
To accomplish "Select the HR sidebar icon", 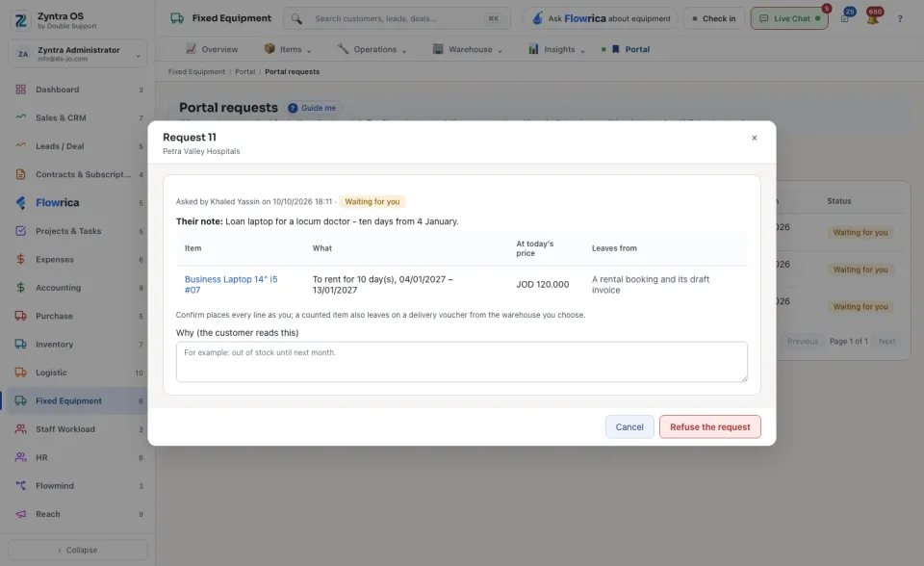I will [20, 457].
